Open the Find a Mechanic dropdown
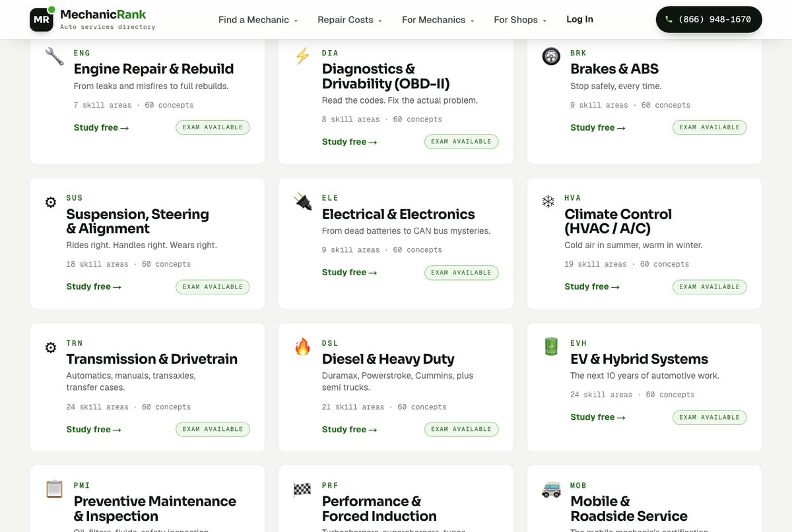The image size is (792, 532). point(258,20)
